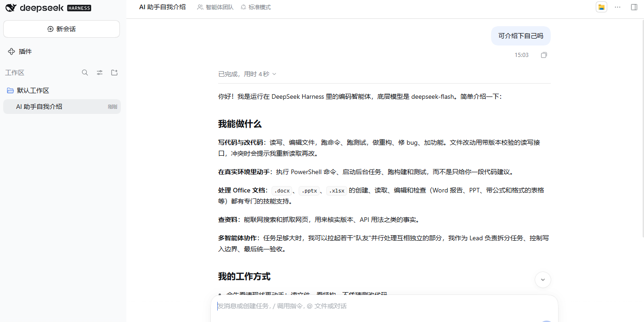Click the plugins menu entry
Viewport: 644px width, 322px height.
62,51
